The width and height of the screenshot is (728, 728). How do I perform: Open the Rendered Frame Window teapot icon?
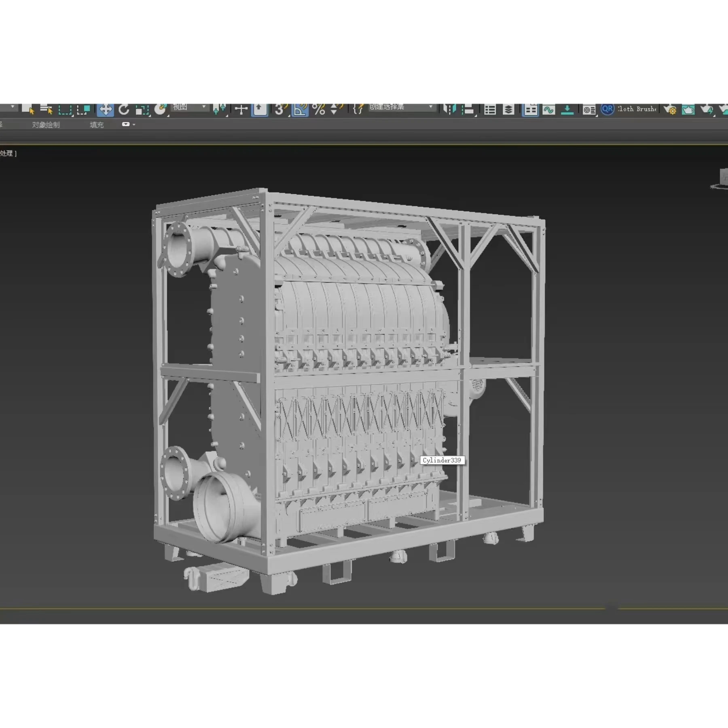click(688, 110)
